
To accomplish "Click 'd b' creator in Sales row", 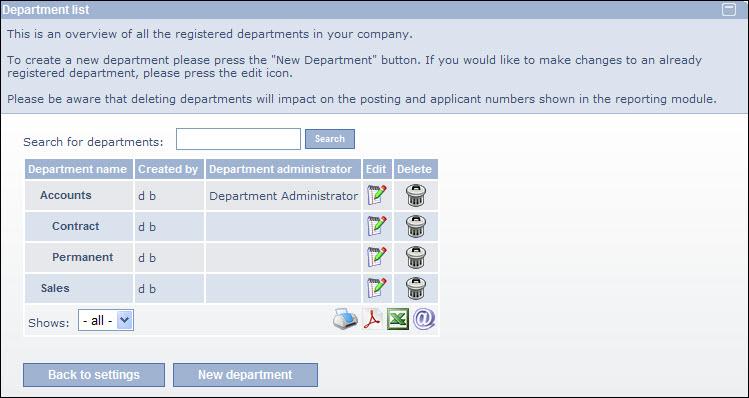I will coord(147,290).
